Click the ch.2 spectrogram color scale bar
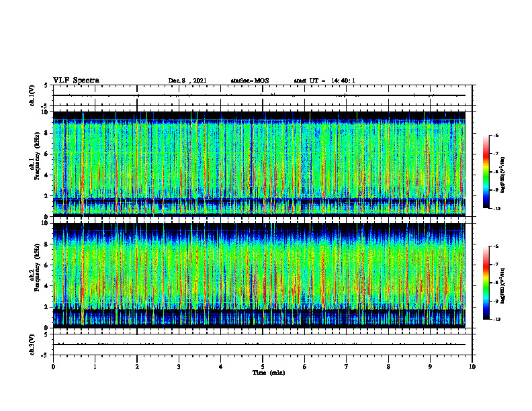 486,283
